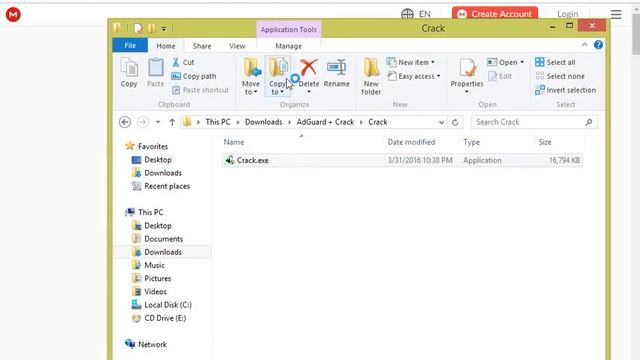Open Music under This PC
This screenshot has height=360, width=640.
154,265
